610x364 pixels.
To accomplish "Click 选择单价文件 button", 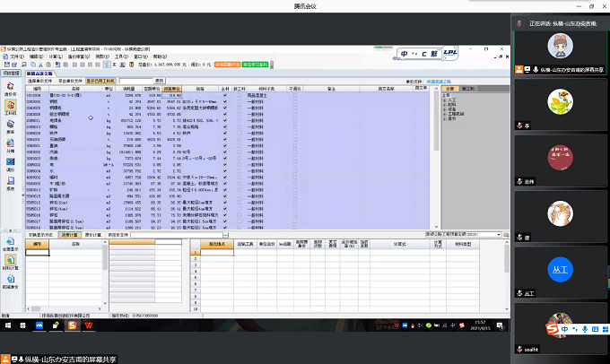I will [39, 81].
